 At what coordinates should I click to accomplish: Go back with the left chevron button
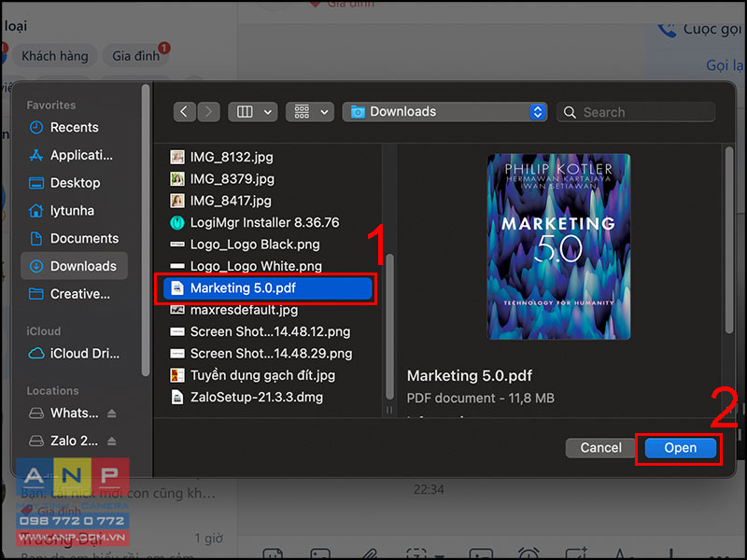(184, 112)
